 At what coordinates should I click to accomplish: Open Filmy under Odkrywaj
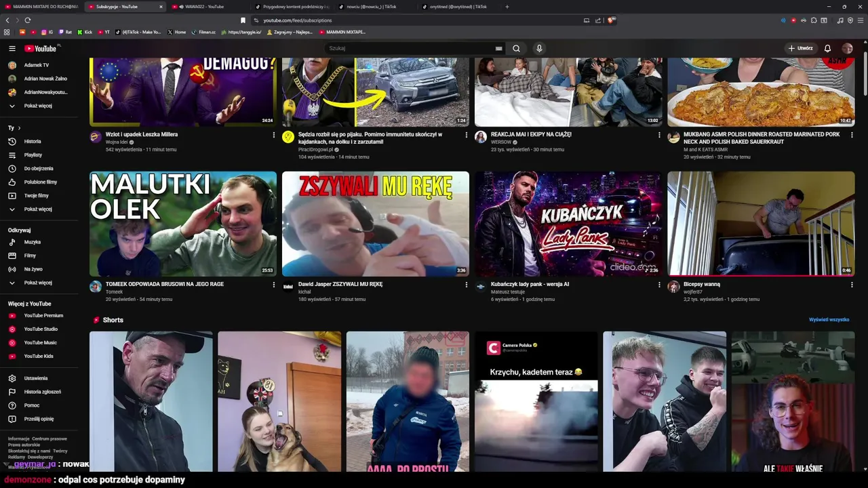(x=41, y=256)
